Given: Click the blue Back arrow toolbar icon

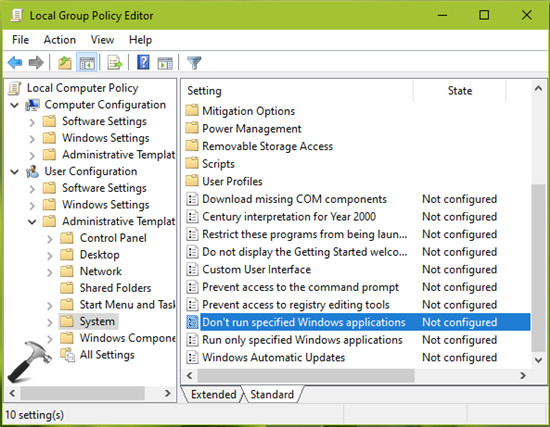Looking at the screenshot, I should pyautogui.click(x=15, y=63).
